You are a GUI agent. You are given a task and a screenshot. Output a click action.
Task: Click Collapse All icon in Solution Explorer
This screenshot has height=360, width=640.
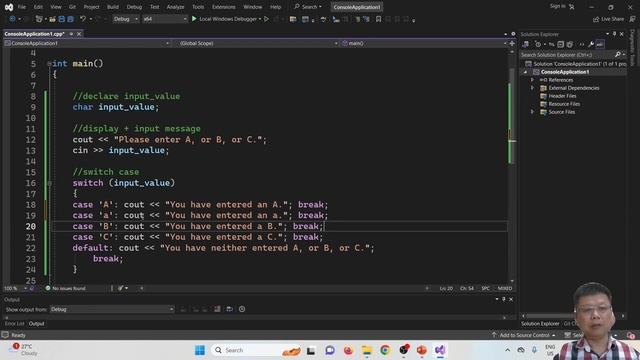pos(561,44)
